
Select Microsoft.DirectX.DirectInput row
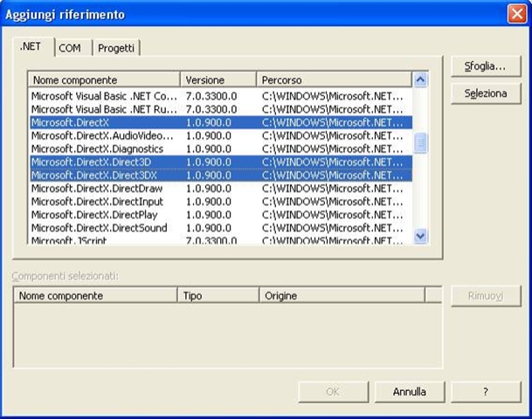point(221,202)
